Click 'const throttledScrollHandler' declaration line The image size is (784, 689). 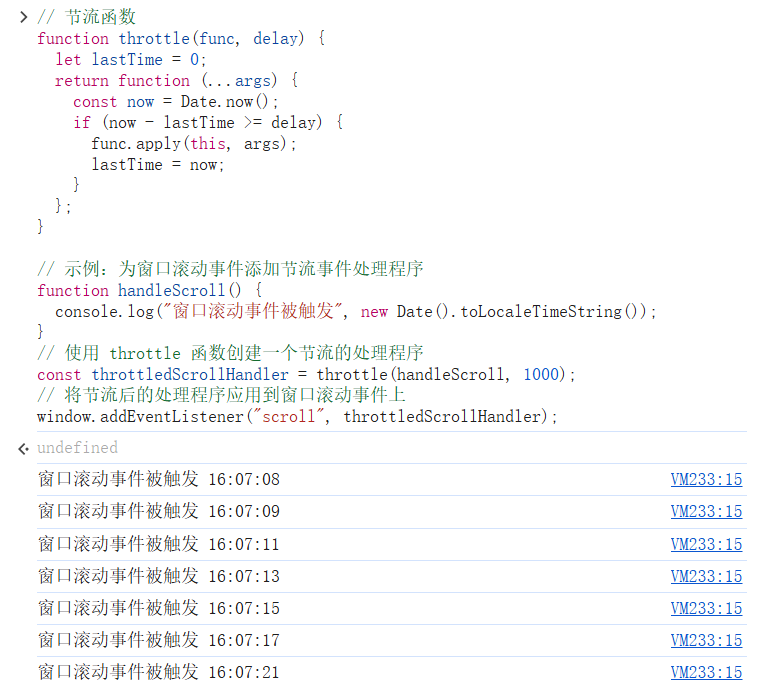coord(306,374)
